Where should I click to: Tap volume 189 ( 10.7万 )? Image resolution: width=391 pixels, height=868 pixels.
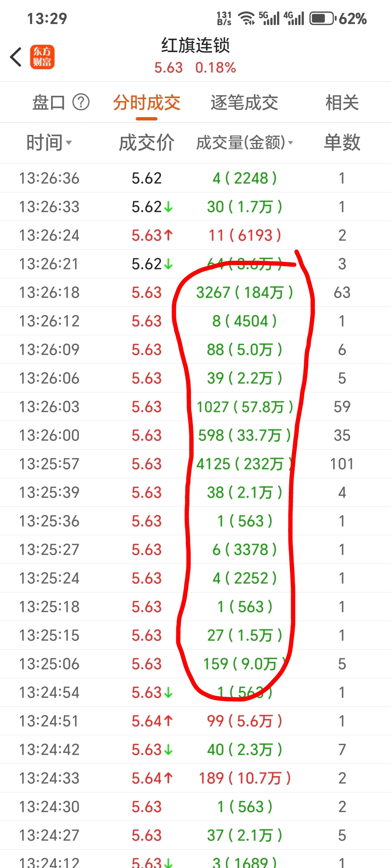click(244, 778)
